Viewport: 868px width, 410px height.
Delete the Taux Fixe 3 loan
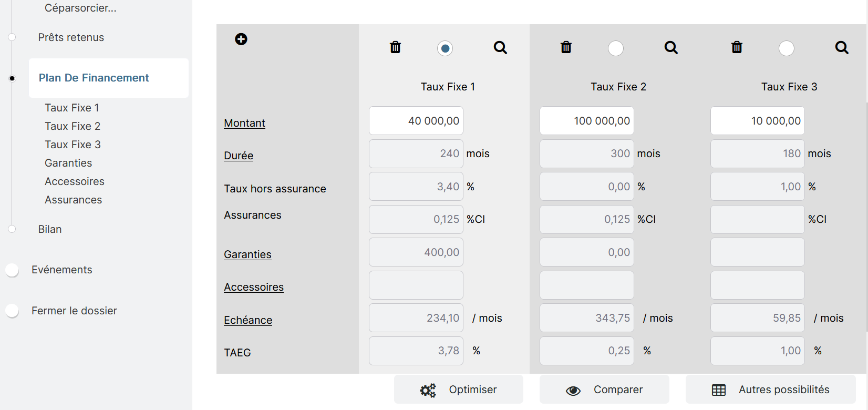(x=737, y=47)
